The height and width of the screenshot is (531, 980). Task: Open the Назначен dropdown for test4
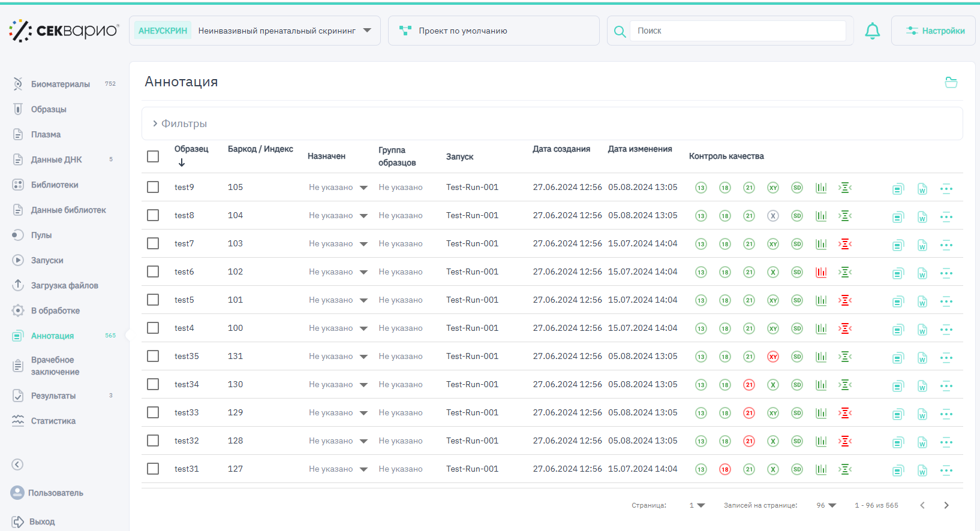363,328
